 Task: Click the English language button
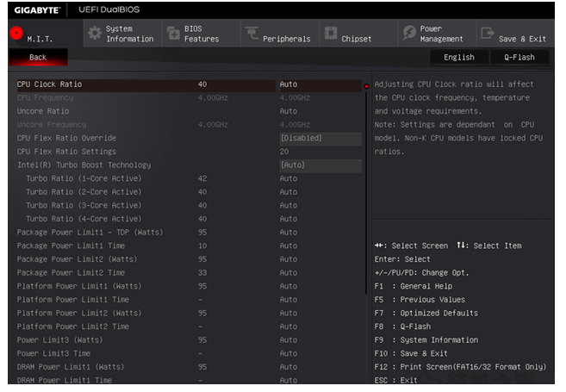coord(459,58)
